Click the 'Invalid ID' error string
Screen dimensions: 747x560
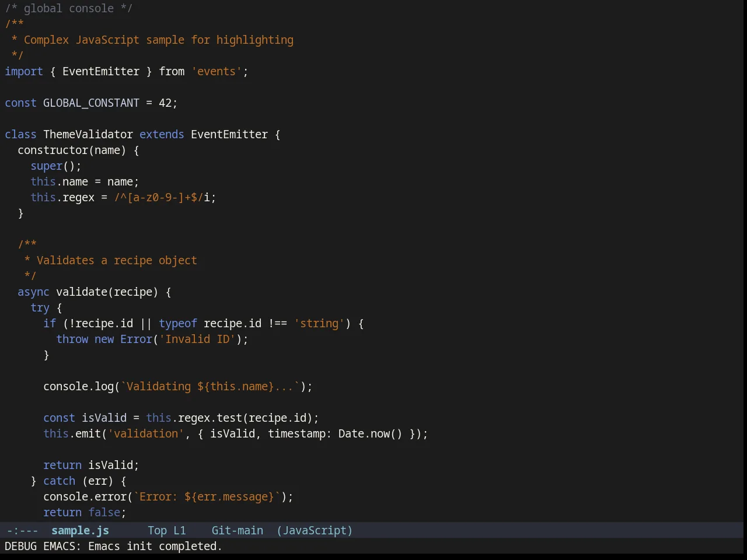(197, 339)
